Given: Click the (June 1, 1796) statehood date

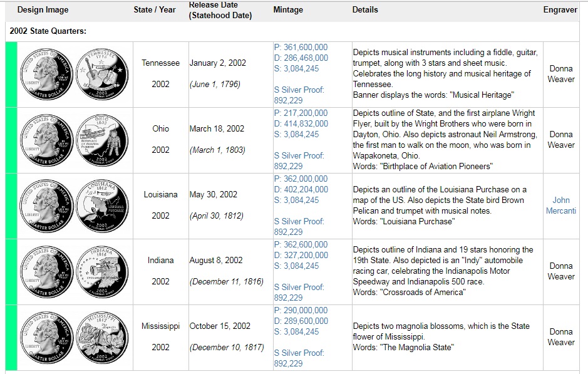Looking at the screenshot, I should (x=215, y=84).
